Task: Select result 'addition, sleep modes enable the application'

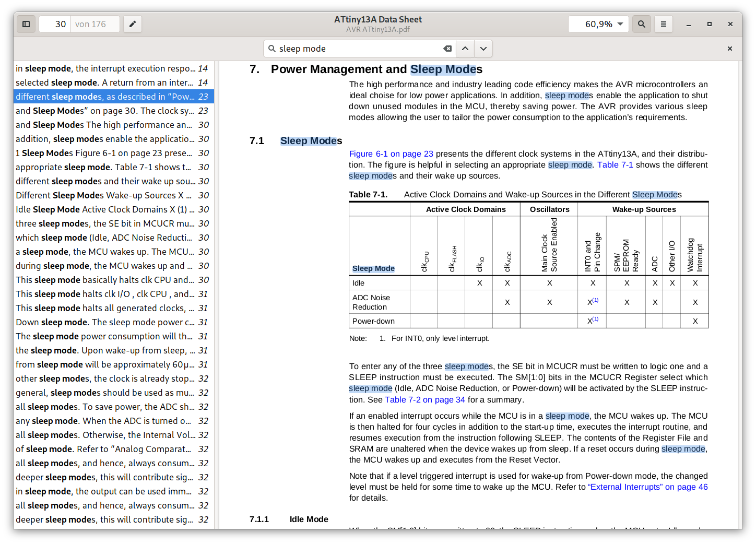Action: [x=114, y=139]
